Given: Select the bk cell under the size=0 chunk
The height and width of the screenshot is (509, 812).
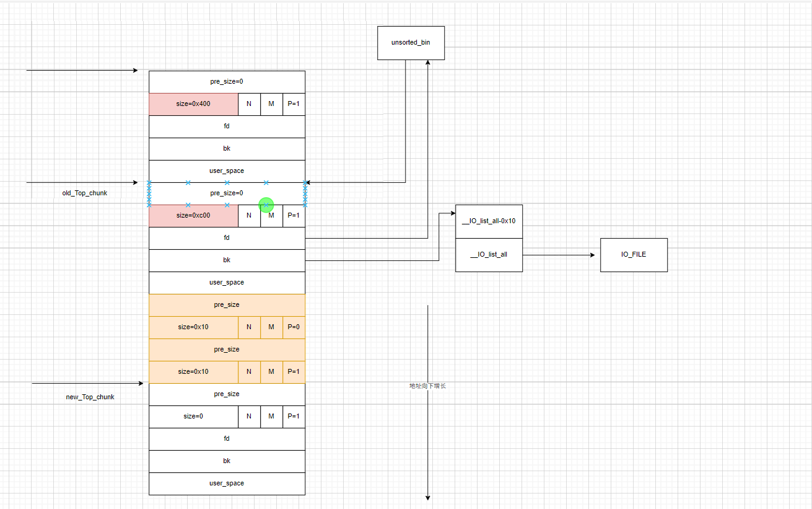Looking at the screenshot, I should pyautogui.click(x=227, y=461).
